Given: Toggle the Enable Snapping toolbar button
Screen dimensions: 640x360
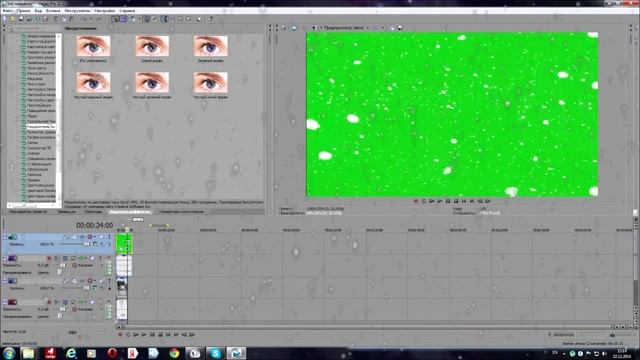Looking at the screenshot, I should tap(116, 19).
